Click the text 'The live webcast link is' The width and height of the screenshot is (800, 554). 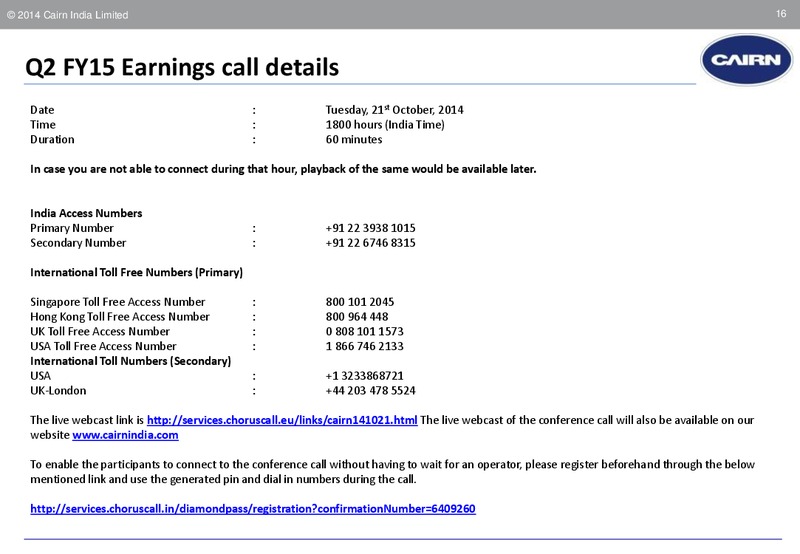[87, 420]
